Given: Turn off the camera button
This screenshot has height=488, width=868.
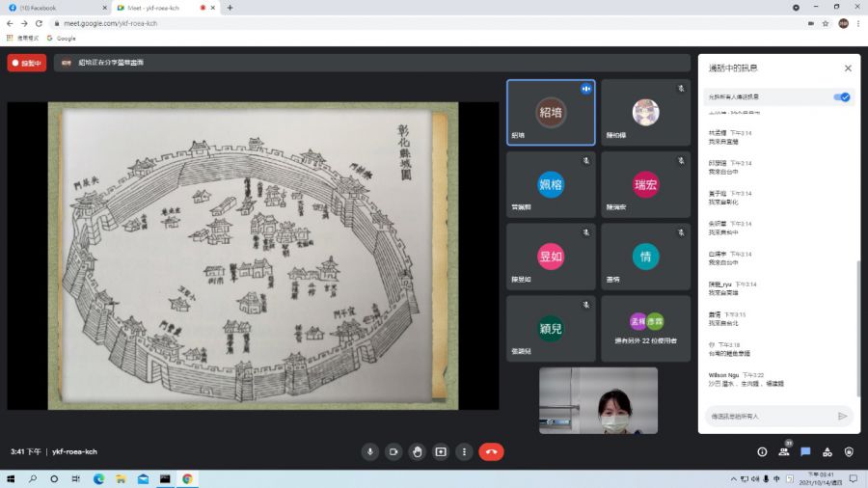Looking at the screenshot, I should 393,451.
